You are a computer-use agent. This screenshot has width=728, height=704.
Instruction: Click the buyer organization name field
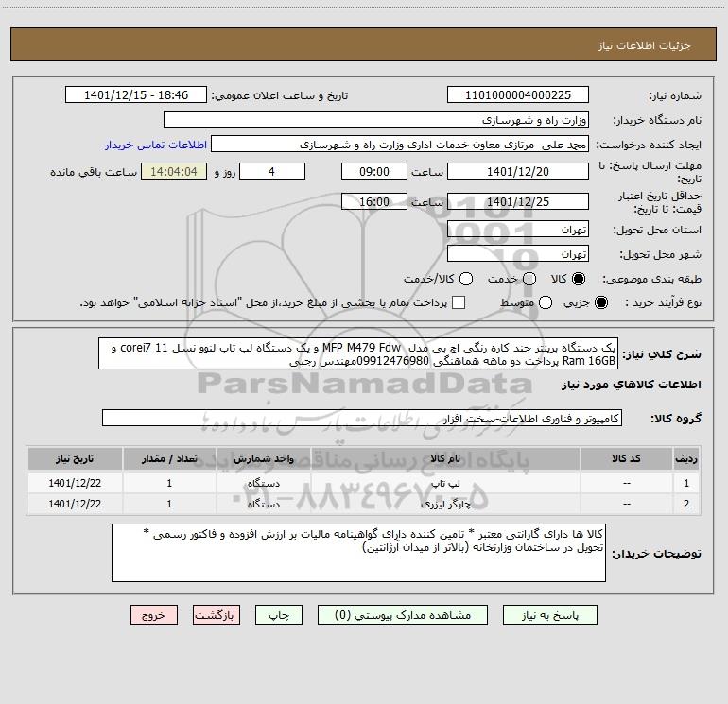(376, 119)
